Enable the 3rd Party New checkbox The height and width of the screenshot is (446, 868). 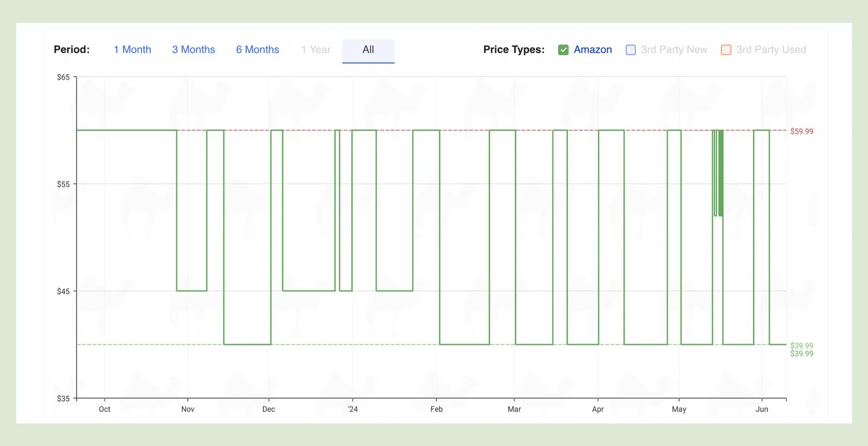coord(630,50)
